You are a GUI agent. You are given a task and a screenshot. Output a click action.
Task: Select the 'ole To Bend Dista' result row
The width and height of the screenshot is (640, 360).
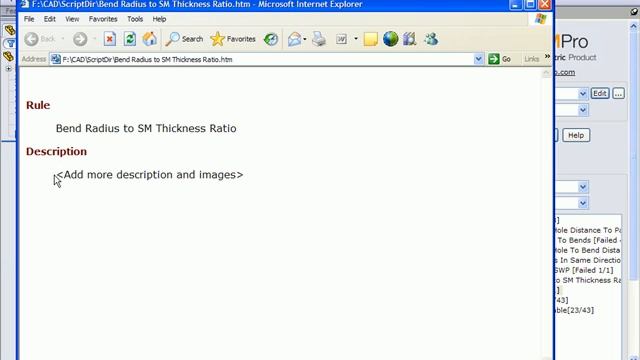pos(588,250)
